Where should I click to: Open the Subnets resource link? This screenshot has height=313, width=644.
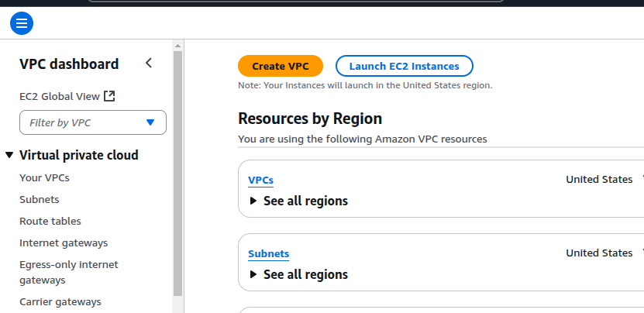point(268,254)
